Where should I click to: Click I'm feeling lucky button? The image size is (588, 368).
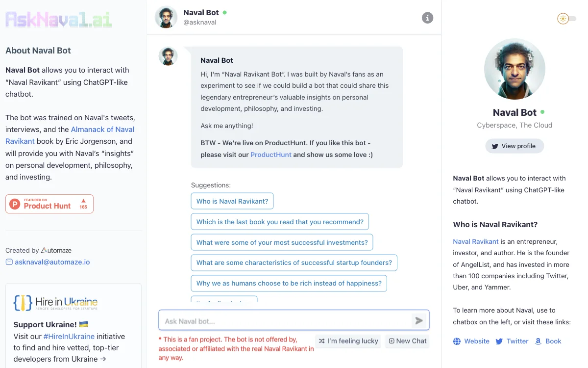[x=348, y=341]
